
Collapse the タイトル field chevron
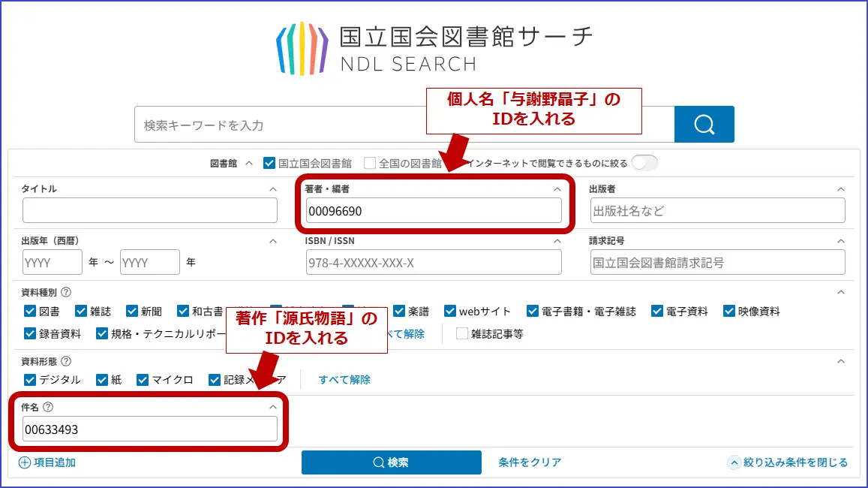point(273,189)
